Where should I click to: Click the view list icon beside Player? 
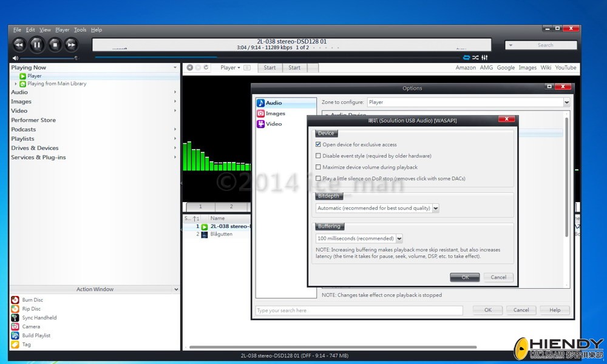click(x=247, y=68)
